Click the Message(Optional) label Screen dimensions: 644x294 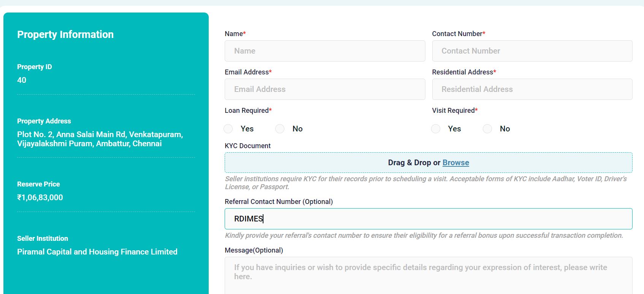coord(254,250)
